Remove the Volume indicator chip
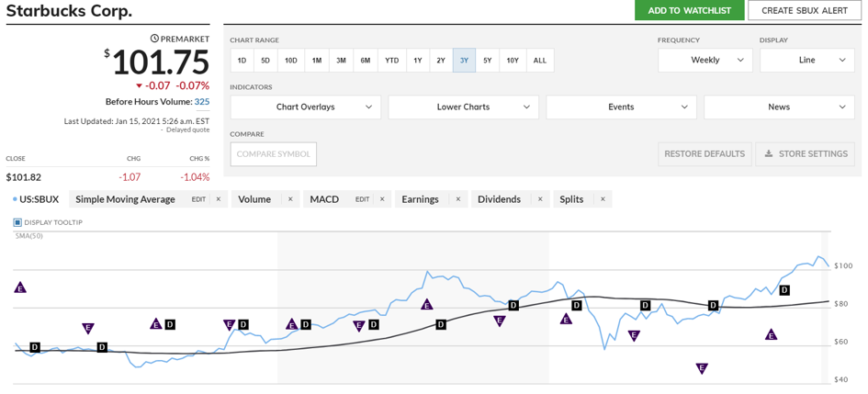This screenshot has width=868, height=394. [x=290, y=199]
